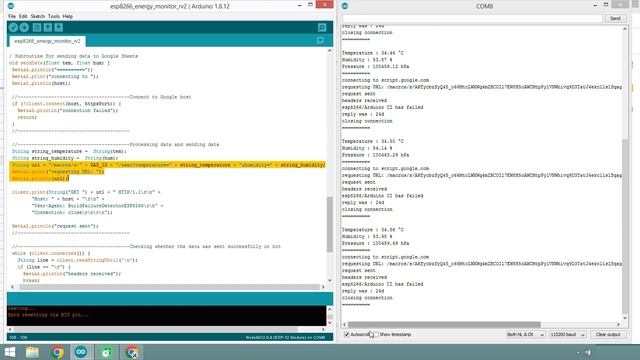
Task: Save the sketch with the Save icon
Action: point(59,27)
